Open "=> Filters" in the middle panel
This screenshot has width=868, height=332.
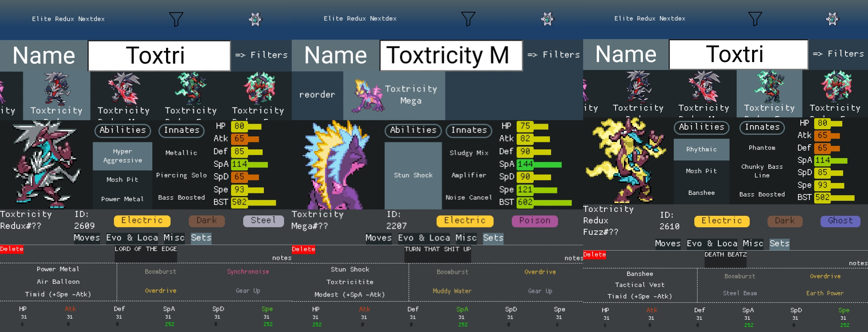[x=553, y=55]
